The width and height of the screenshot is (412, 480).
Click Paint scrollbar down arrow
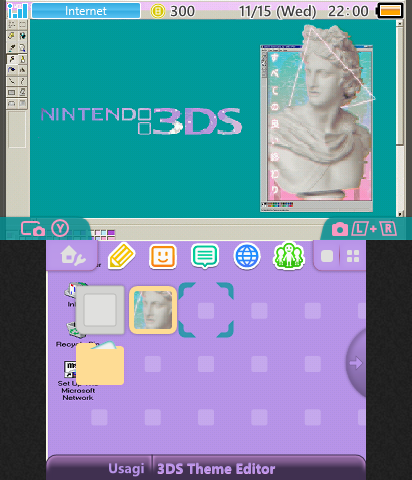coord(400,214)
